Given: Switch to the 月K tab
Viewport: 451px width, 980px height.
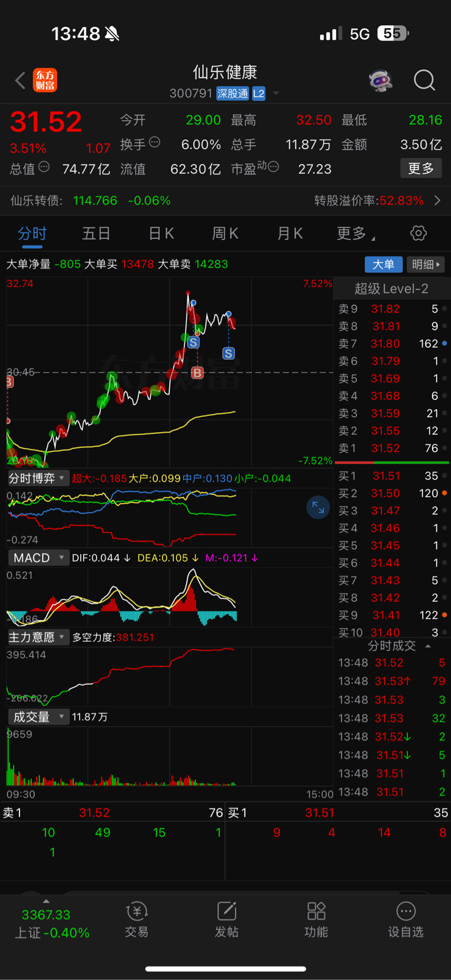Looking at the screenshot, I should point(290,234).
